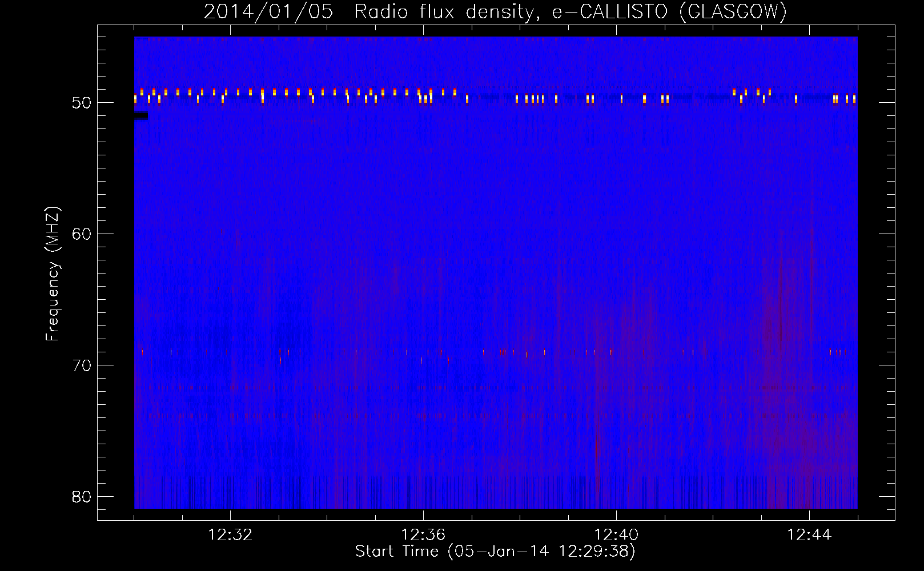
Task: Click the Start Time axis label
Action: tap(495, 552)
